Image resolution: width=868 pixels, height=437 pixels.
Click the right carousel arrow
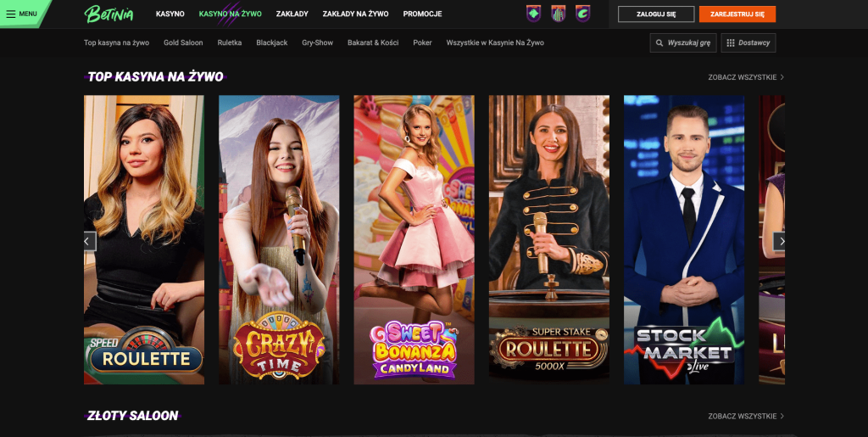(x=781, y=241)
